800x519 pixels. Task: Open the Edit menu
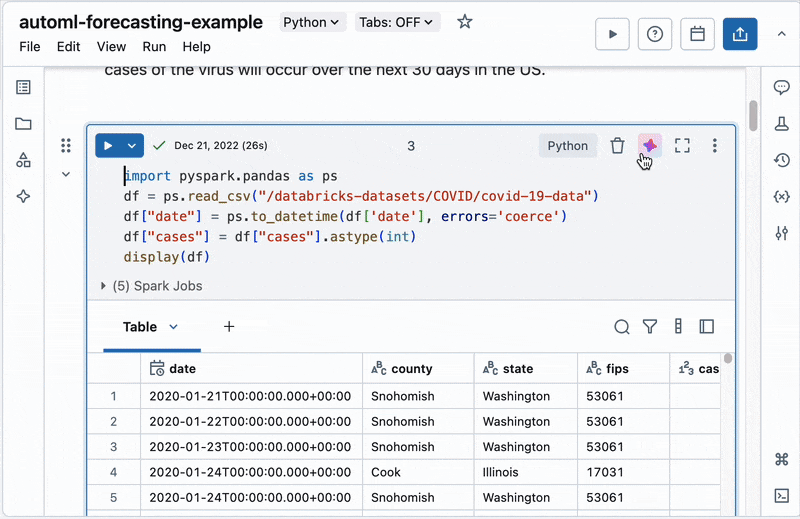coord(68,47)
